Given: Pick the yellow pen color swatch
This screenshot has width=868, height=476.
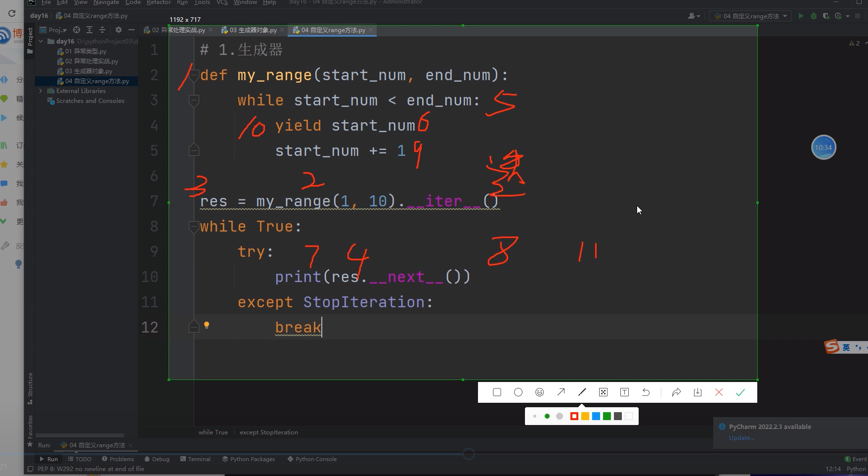Looking at the screenshot, I should pyautogui.click(x=585, y=416).
